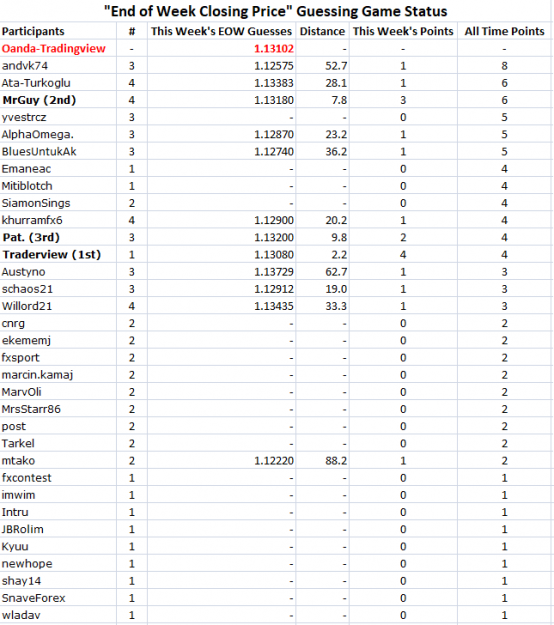The height and width of the screenshot is (625, 554).
Task: Select the fxsport participant cell
Action: coord(20,358)
